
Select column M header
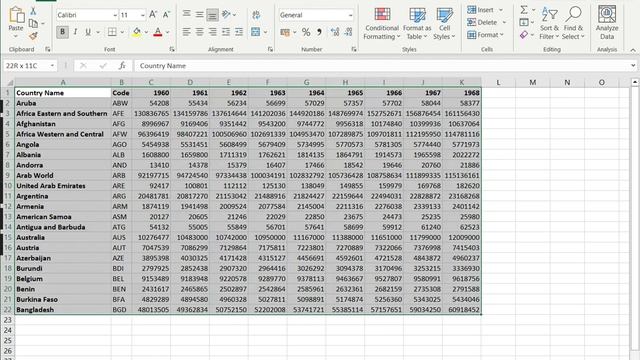pyautogui.click(x=532, y=82)
